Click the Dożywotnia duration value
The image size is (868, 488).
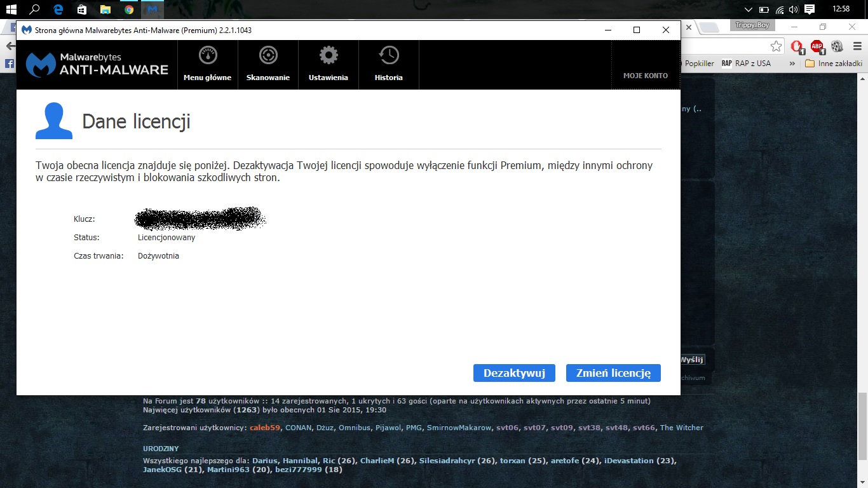tap(158, 256)
